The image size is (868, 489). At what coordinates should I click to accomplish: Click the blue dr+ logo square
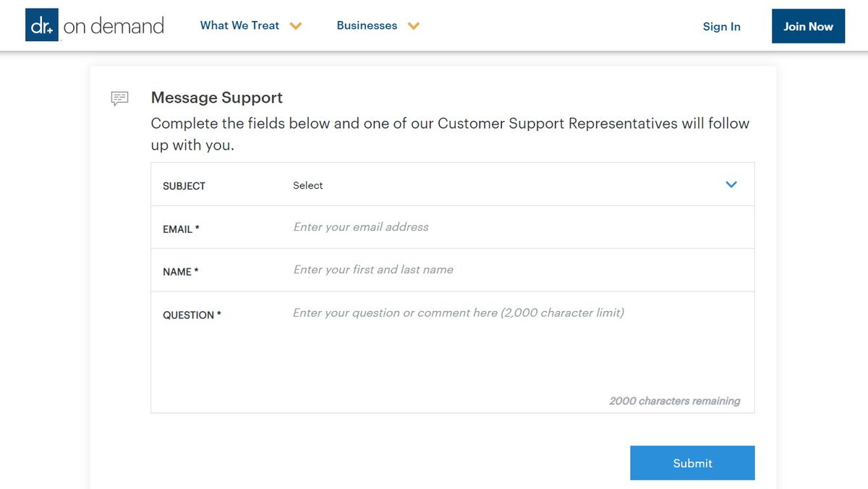click(x=42, y=25)
